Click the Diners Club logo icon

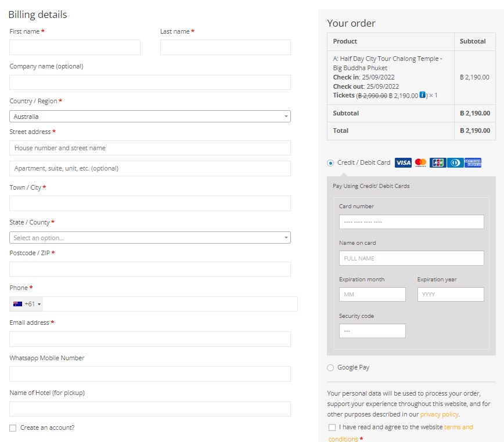[x=455, y=163]
